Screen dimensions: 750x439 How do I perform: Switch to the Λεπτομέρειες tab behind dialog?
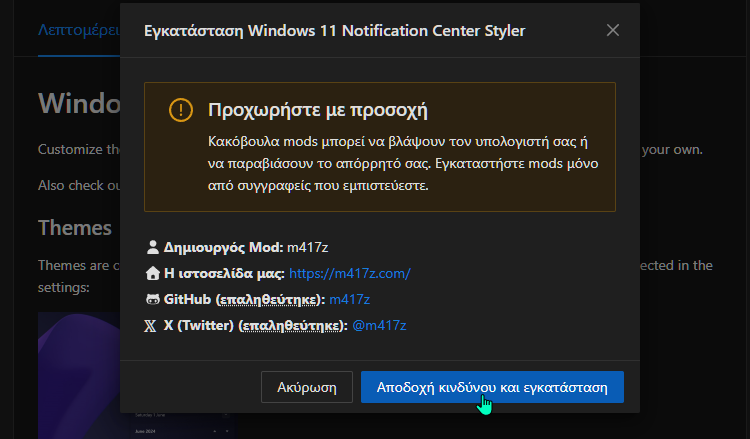[x=79, y=30]
